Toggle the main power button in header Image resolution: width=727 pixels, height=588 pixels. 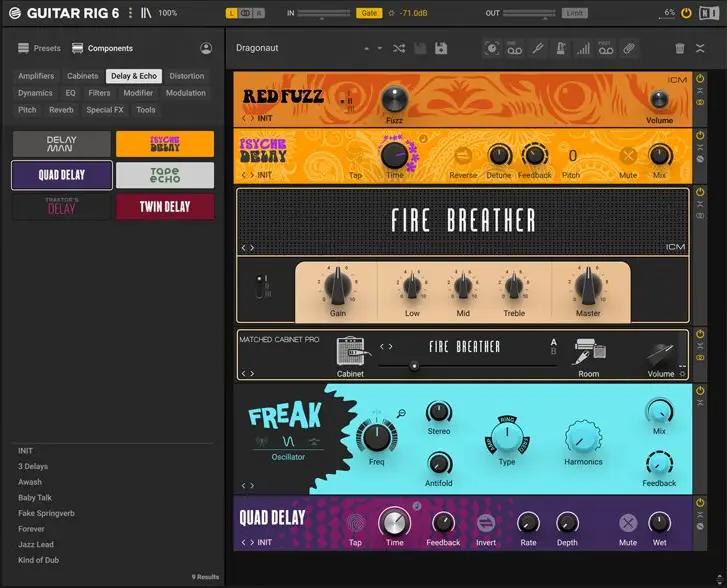(686, 13)
